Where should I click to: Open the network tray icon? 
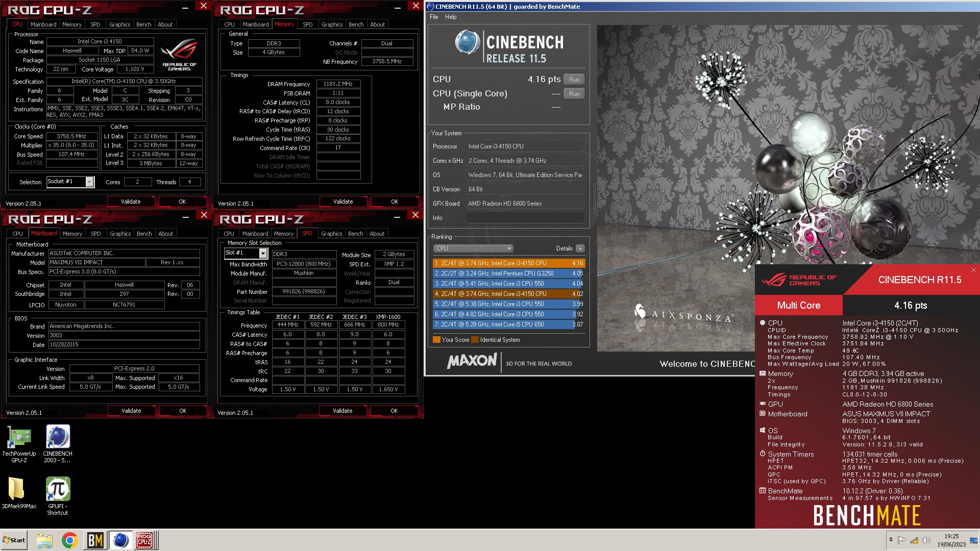[914, 540]
